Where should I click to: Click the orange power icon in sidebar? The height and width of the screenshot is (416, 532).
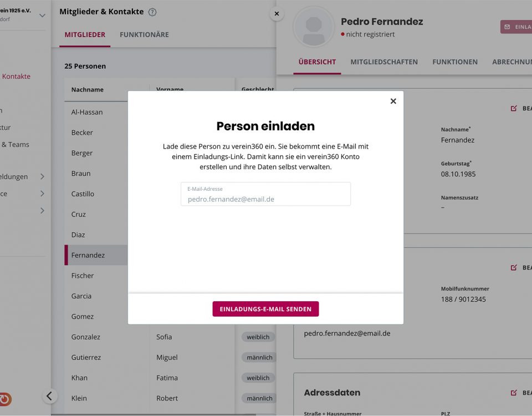[5, 399]
